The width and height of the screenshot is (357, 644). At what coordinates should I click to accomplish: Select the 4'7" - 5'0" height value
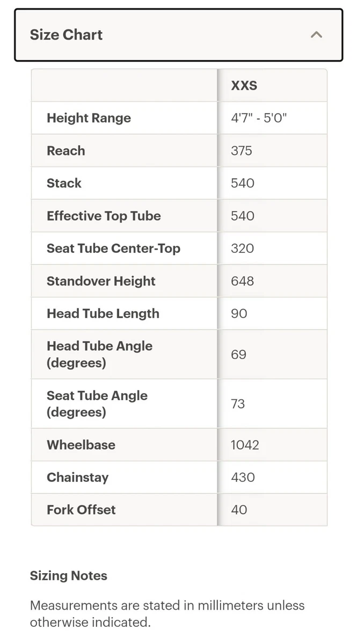tap(259, 118)
